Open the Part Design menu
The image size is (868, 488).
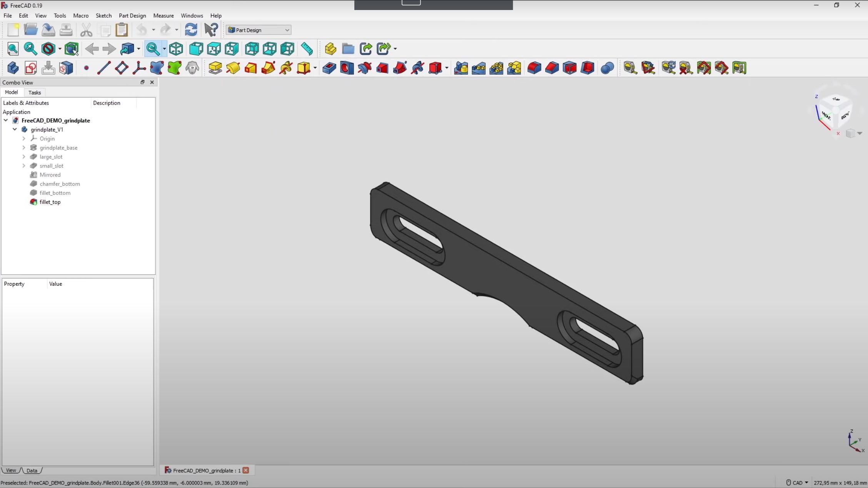coord(132,15)
